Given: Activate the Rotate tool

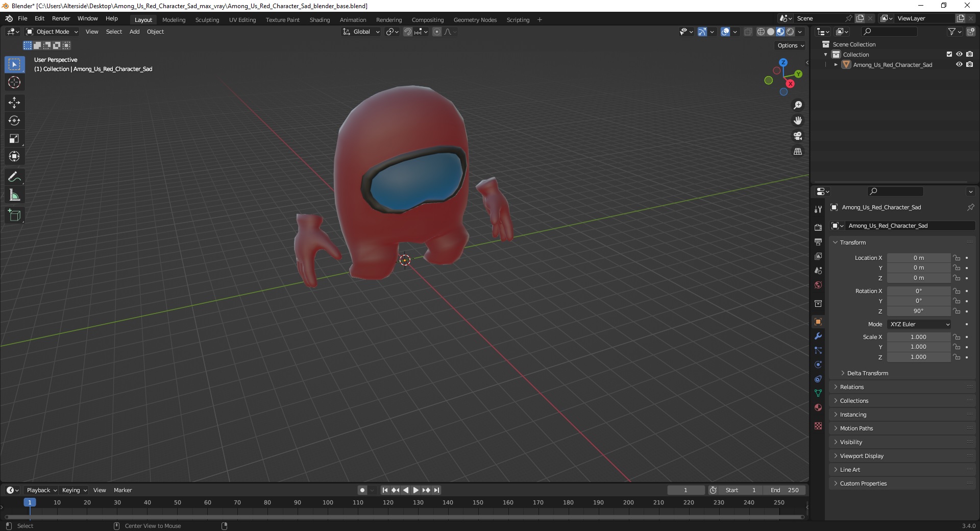Looking at the screenshot, I should coord(14,120).
